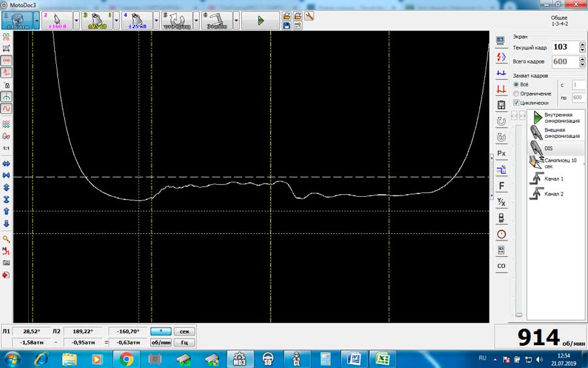Image resolution: width=588 pixels, height=368 pixels.
Task: Increase current frame with stepper up arrow
Action: pyautogui.click(x=581, y=44)
